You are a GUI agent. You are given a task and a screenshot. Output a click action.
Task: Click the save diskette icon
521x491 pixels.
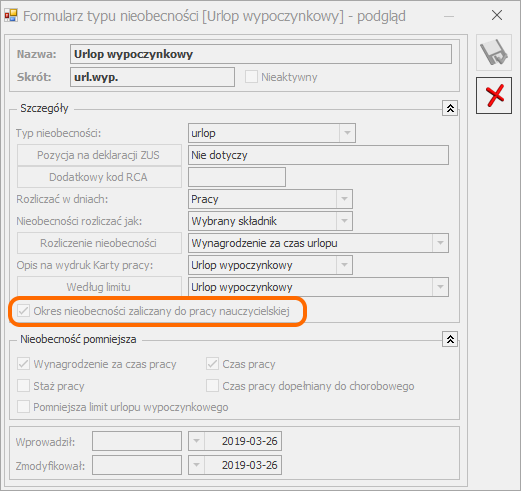click(x=494, y=53)
